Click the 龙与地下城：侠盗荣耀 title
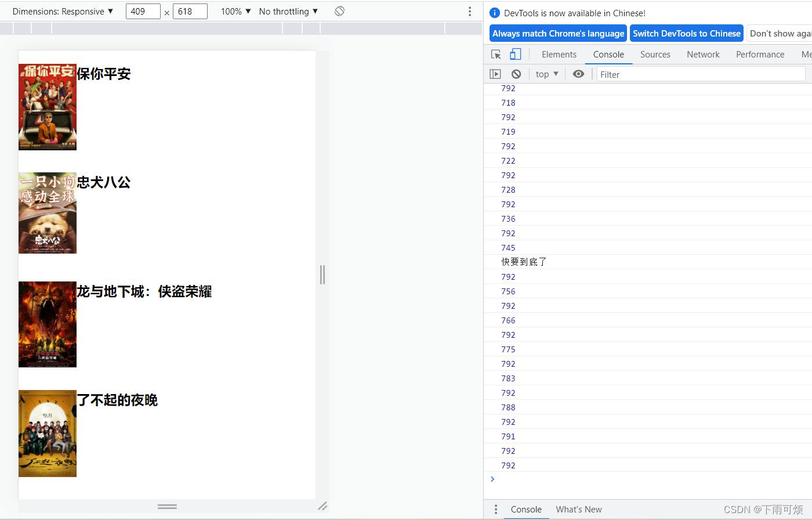This screenshot has height=520, width=812. (x=144, y=291)
